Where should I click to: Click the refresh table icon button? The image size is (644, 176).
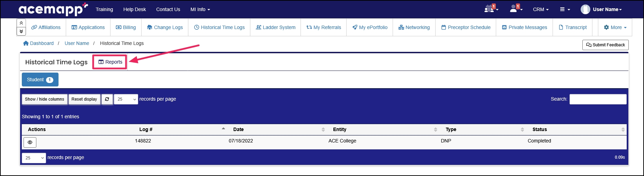click(107, 99)
